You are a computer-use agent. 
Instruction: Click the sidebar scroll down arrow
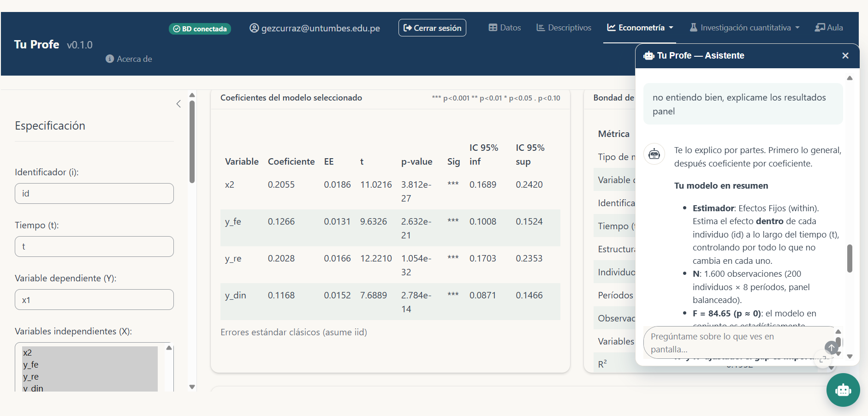(192, 387)
